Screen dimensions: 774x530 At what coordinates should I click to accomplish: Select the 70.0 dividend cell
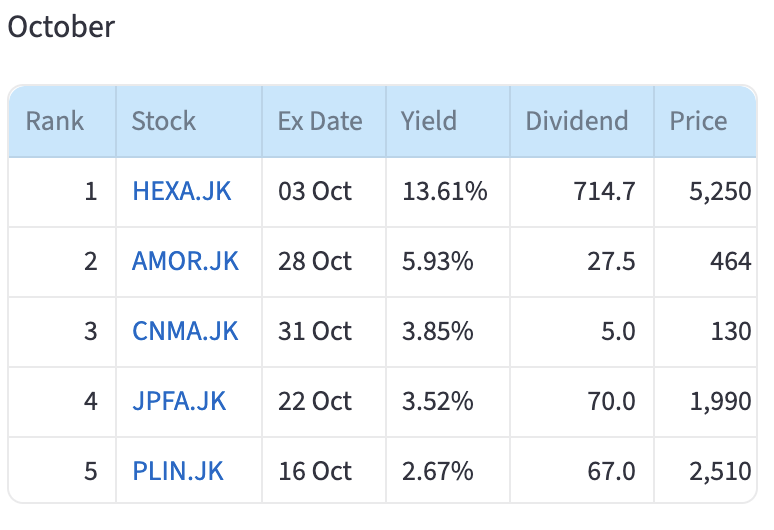tap(613, 401)
